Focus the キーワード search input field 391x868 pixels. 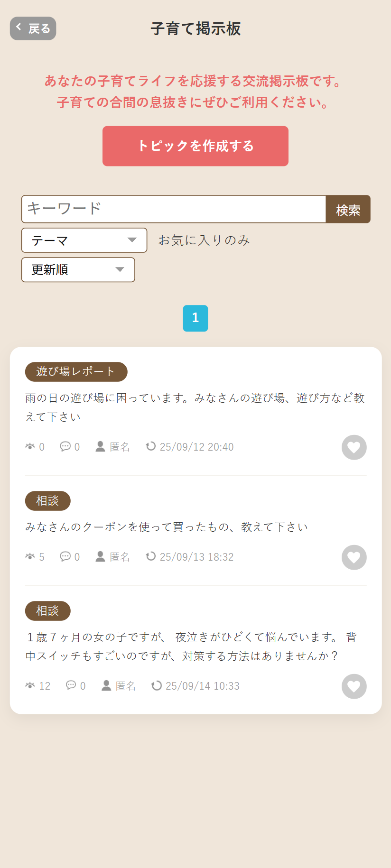pyautogui.click(x=174, y=209)
